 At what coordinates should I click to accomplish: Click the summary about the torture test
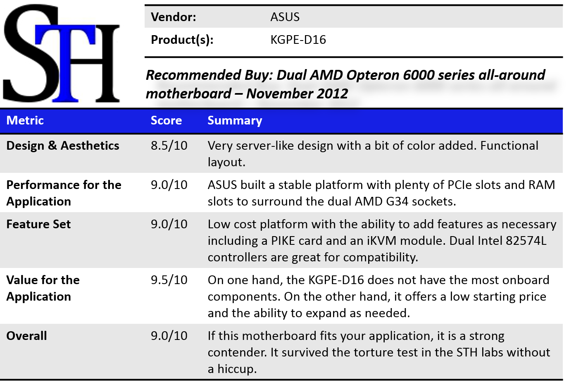pyautogui.click(x=379, y=352)
